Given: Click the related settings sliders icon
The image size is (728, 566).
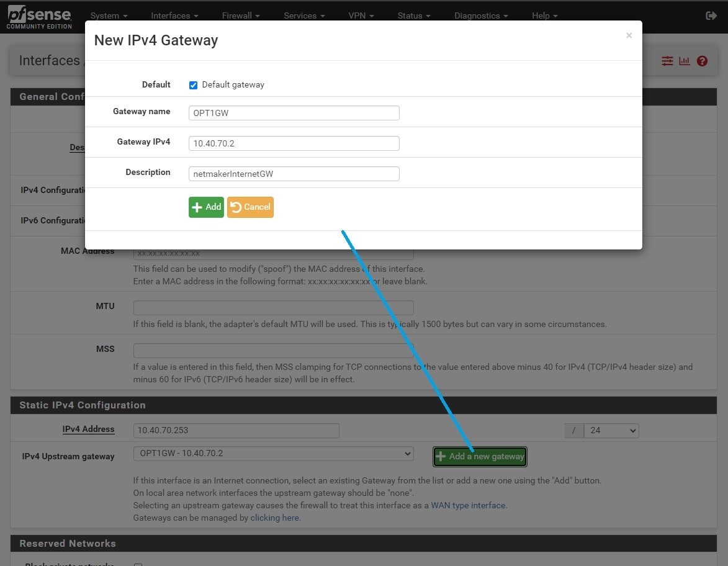Looking at the screenshot, I should (x=667, y=61).
